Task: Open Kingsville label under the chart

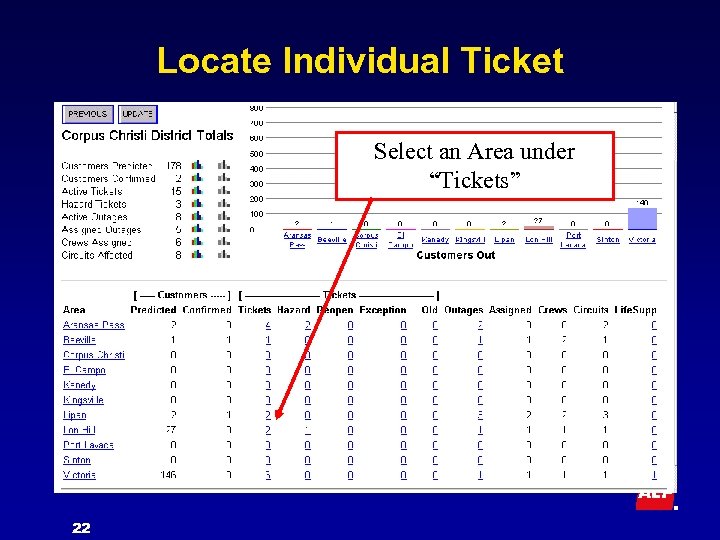Action: (x=470, y=240)
